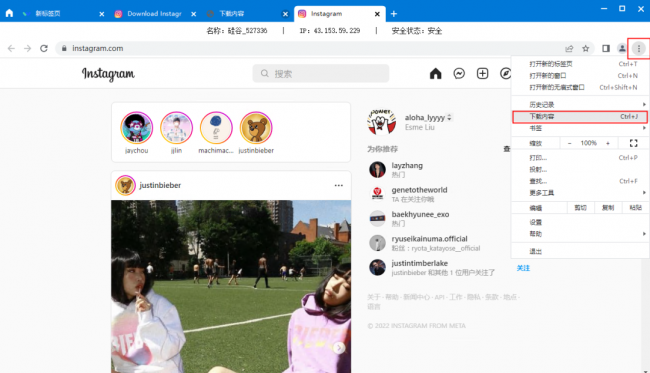Focus the Instagram 搜索 search box
The height and width of the screenshot is (373, 650).
point(320,74)
